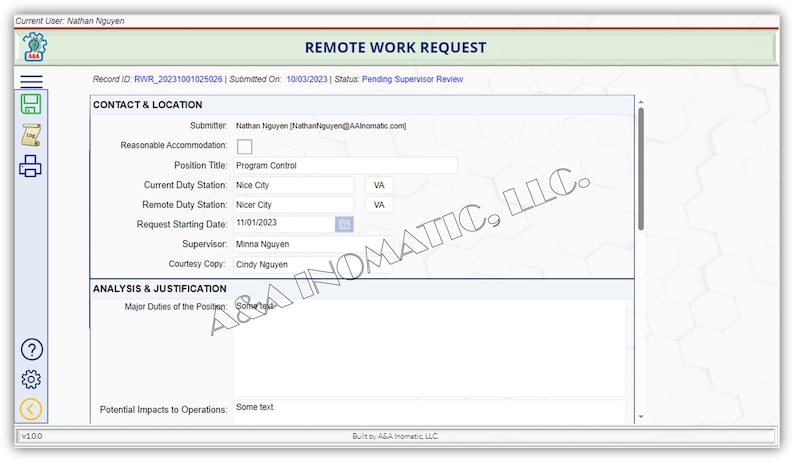Click the form scrollbar thumb
The width and height of the screenshot is (794, 462).
click(641, 169)
